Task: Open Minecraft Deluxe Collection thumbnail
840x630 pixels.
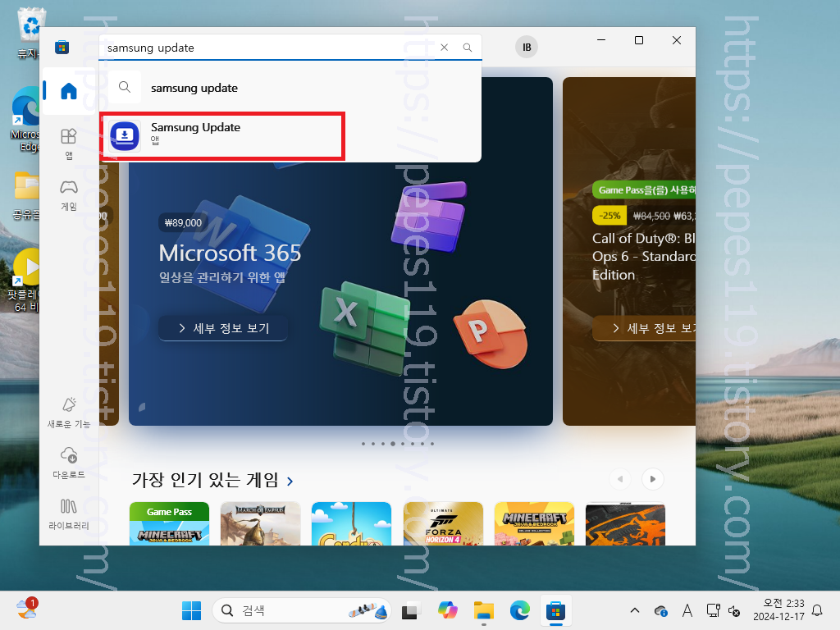Action: (x=534, y=523)
